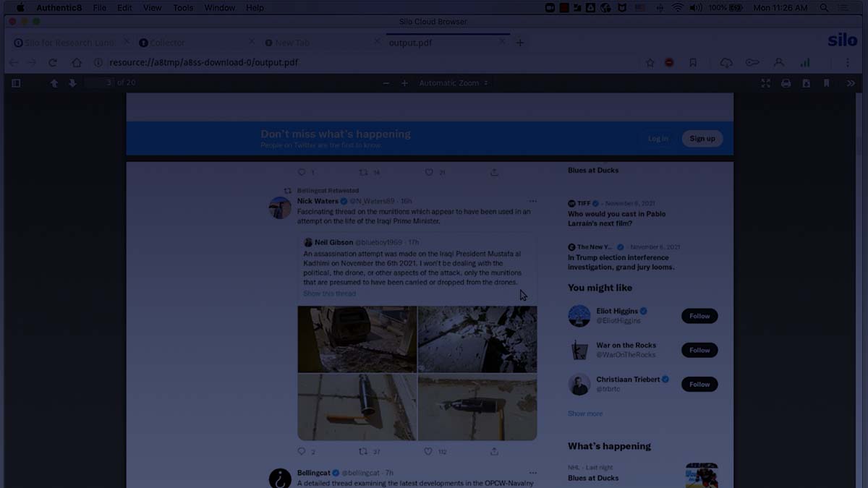Open the top-right rubble photo
Image resolution: width=868 pixels, height=488 pixels.
[477, 339]
